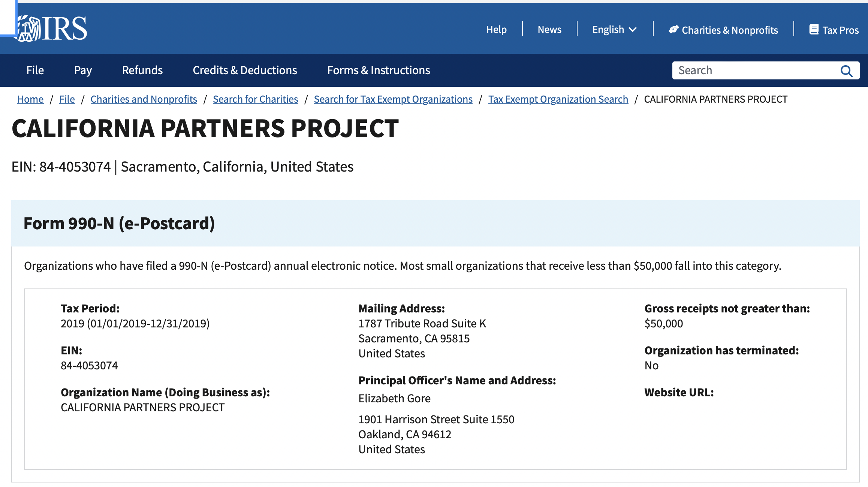Click the Principal Officer's Name and Address label
Image resolution: width=868 pixels, height=487 pixels.
coord(457,380)
